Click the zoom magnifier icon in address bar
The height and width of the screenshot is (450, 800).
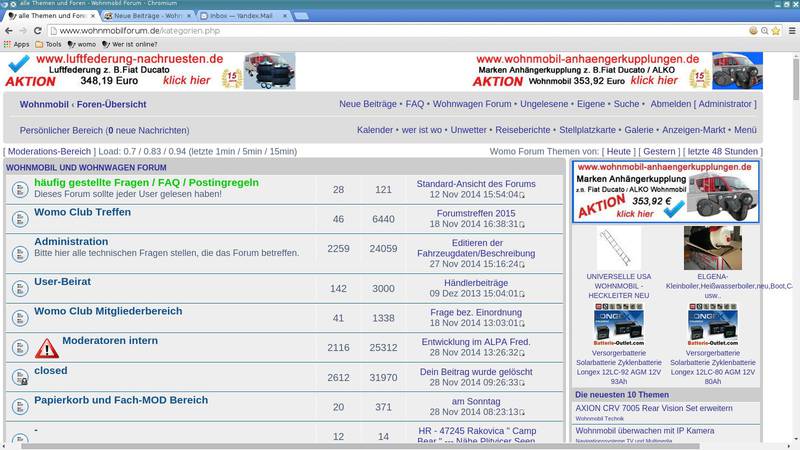[765, 31]
